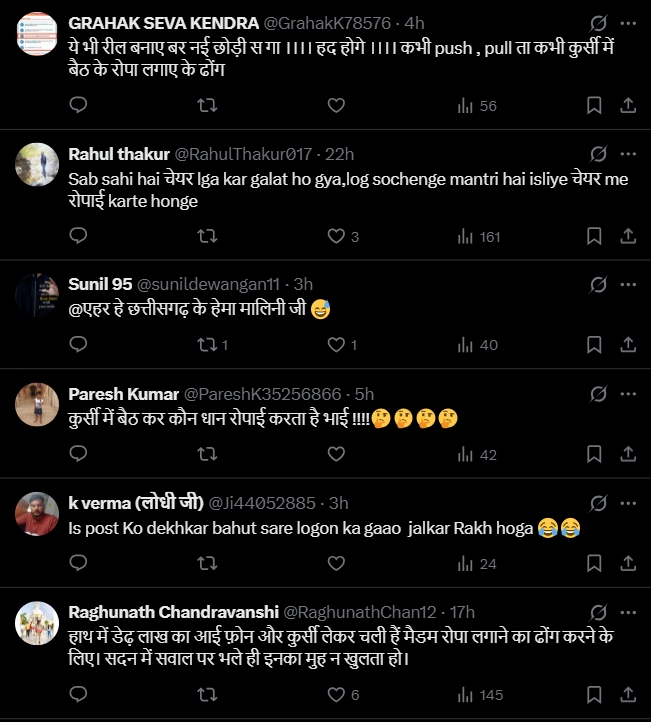Repost Rahul thakur's tweet

(x=207, y=236)
